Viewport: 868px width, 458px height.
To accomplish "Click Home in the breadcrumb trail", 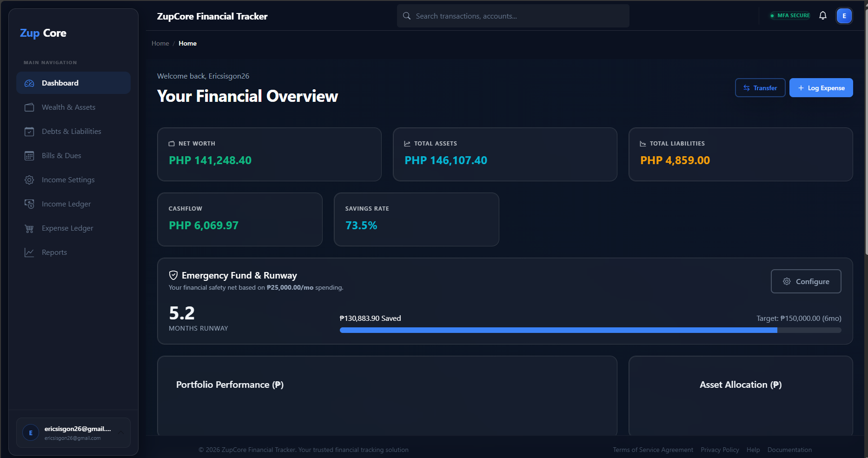I will click(160, 43).
